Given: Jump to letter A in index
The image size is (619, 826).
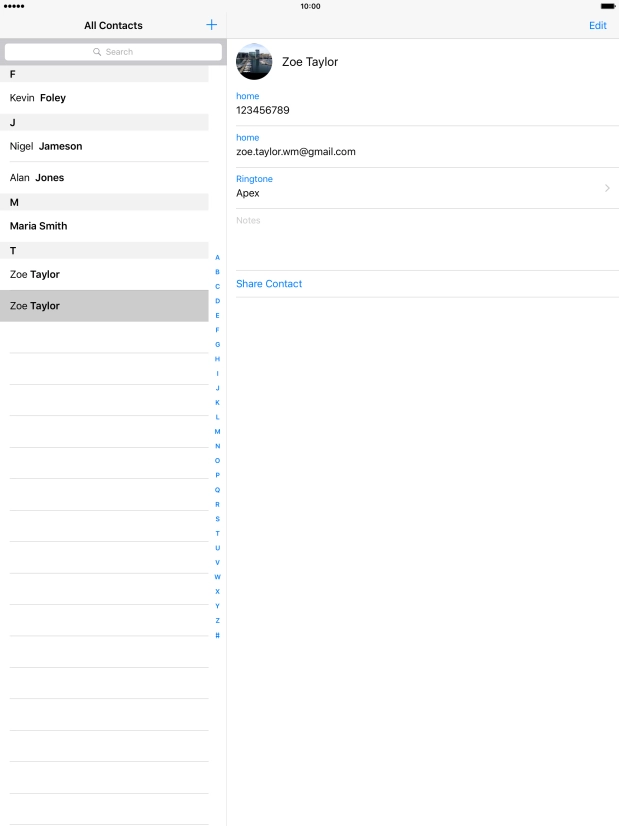Looking at the screenshot, I should 217,257.
